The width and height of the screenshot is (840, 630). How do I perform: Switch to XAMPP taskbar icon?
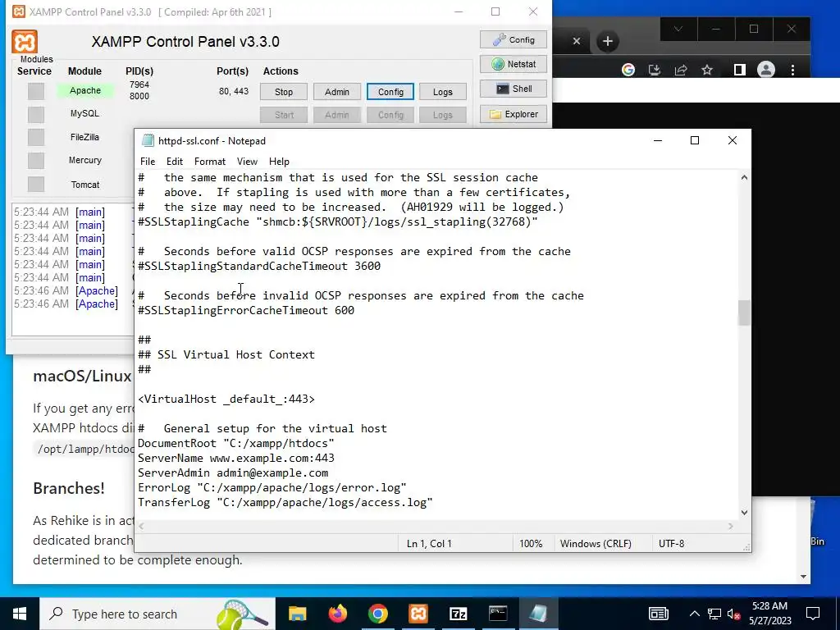coord(418,614)
